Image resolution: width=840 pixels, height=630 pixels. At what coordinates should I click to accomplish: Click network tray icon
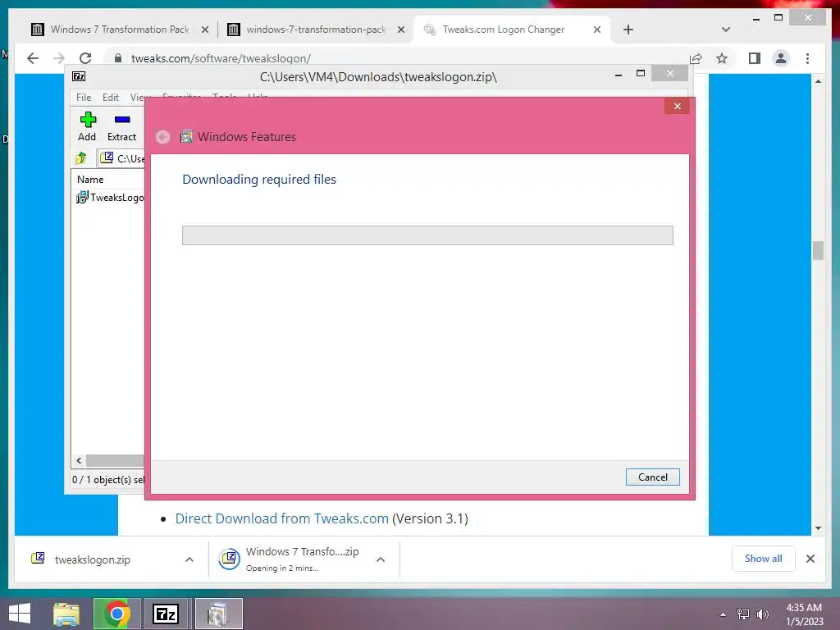coord(743,614)
